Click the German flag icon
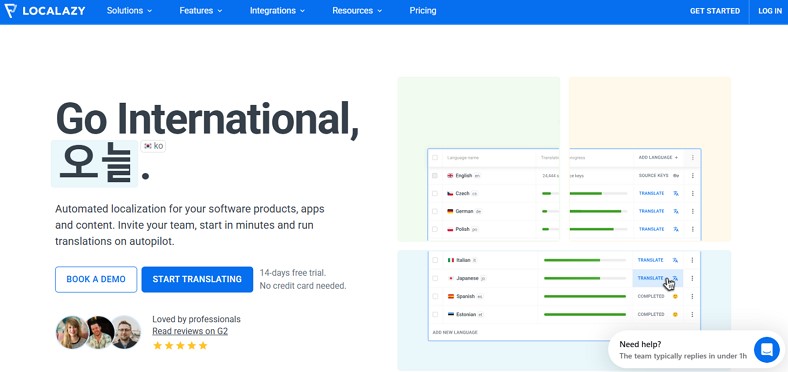This screenshot has height=372, width=788. tap(450, 211)
